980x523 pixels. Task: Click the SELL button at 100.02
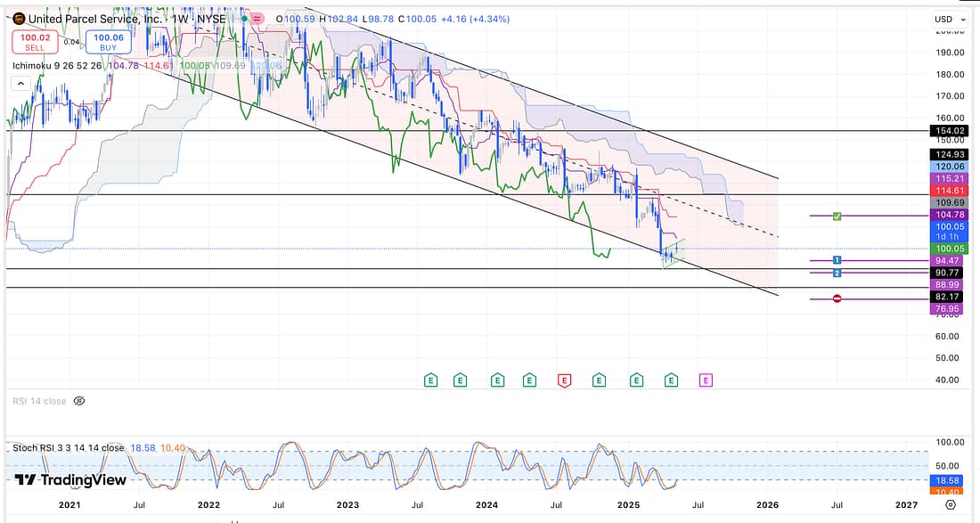(33, 41)
